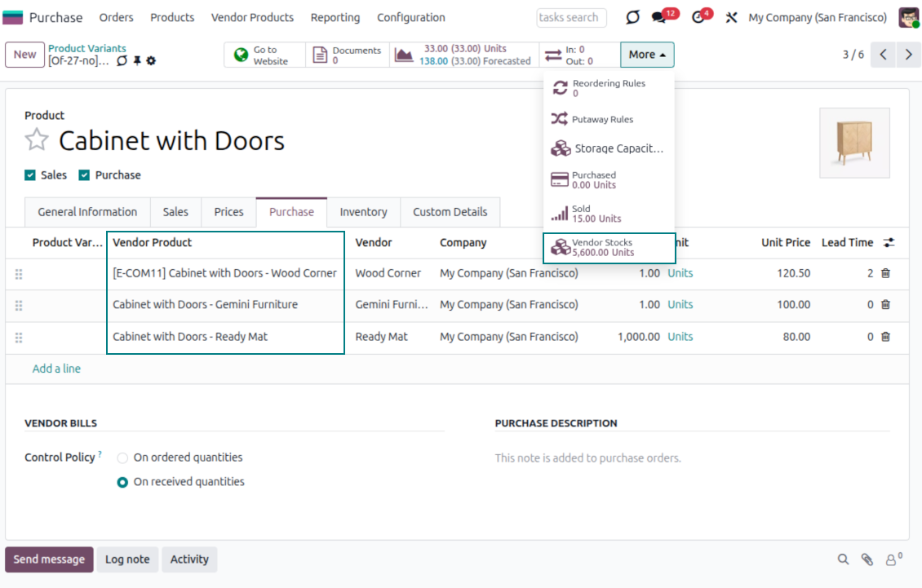Delete the Wood Corner vendor line
The height and width of the screenshot is (588, 922).
pyautogui.click(x=885, y=273)
